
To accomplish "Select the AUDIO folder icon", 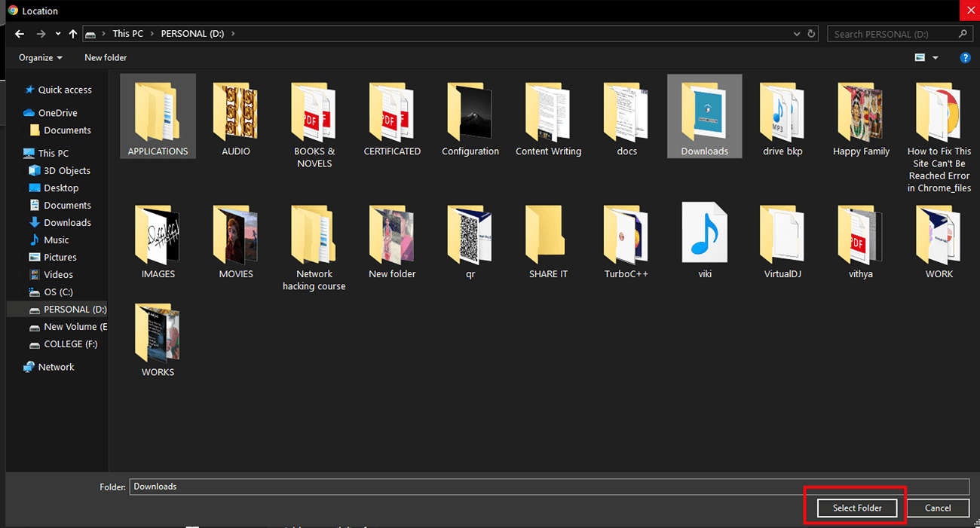I will pyautogui.click(x=236, y=113).
